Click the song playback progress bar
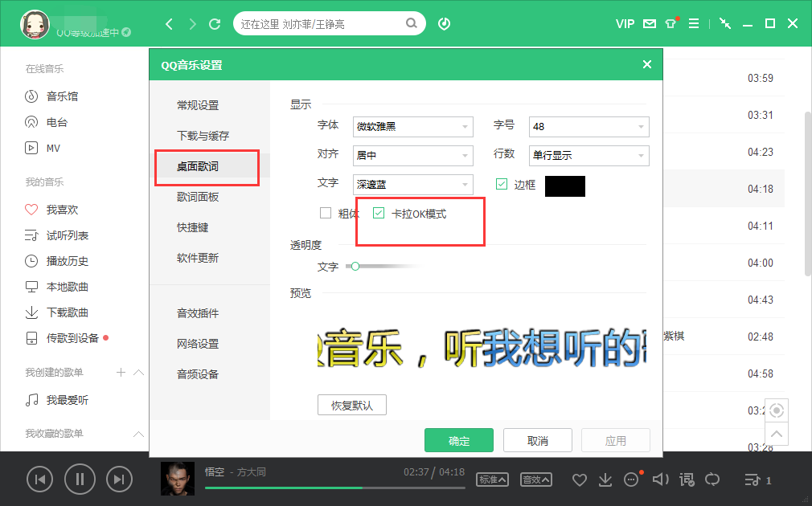The image size is (812, 506). (334, 488)
